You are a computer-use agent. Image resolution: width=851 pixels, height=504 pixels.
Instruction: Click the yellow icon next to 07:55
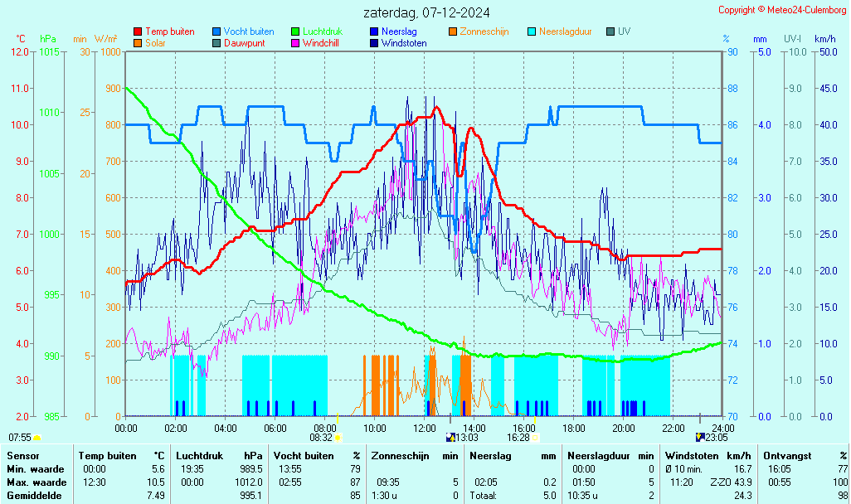(x=36, y=437)
